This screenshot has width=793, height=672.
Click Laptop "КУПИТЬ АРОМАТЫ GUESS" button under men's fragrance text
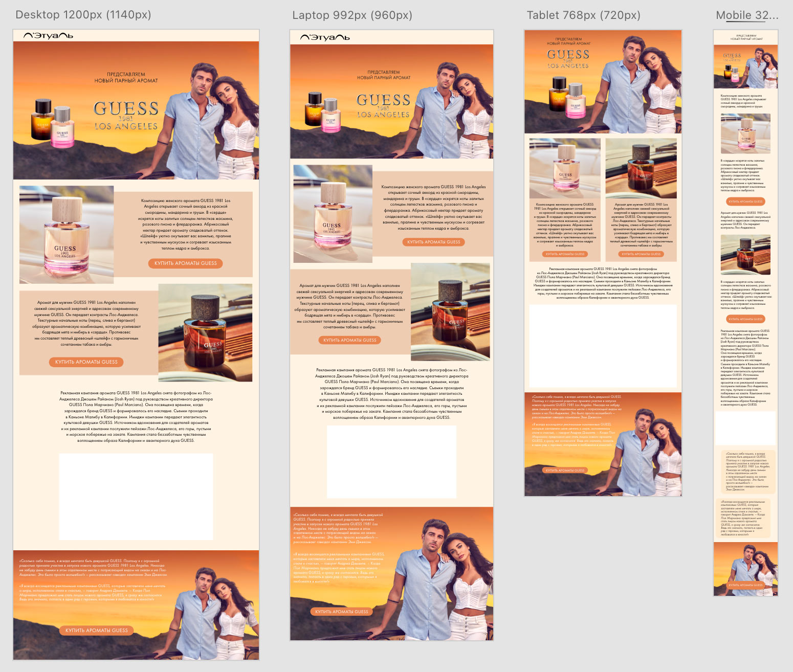[350, 340]
